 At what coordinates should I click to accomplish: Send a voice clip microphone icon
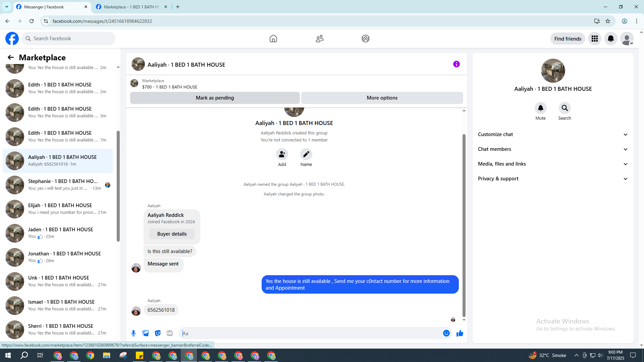point(133,333)
